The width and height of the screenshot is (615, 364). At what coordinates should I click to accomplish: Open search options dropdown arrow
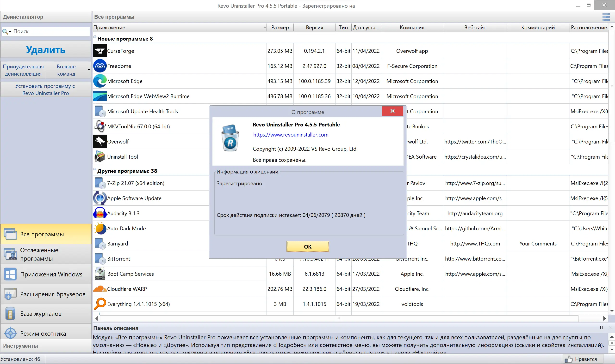10,32
